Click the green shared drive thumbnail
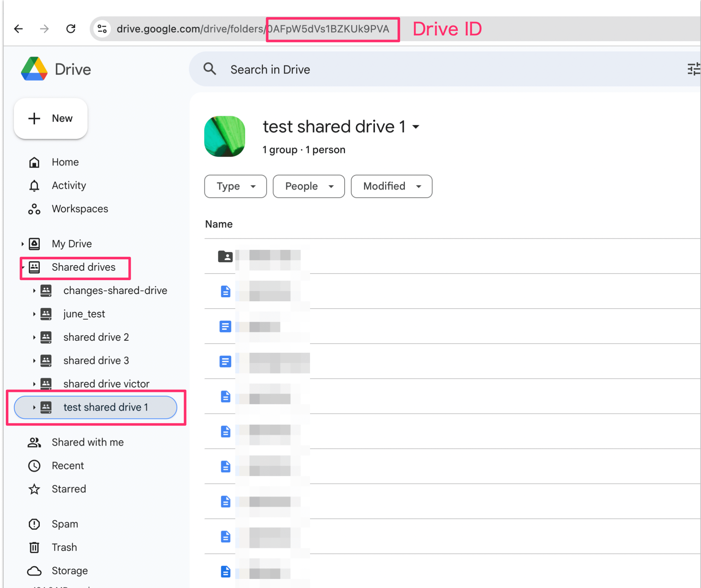 point(225,136)
